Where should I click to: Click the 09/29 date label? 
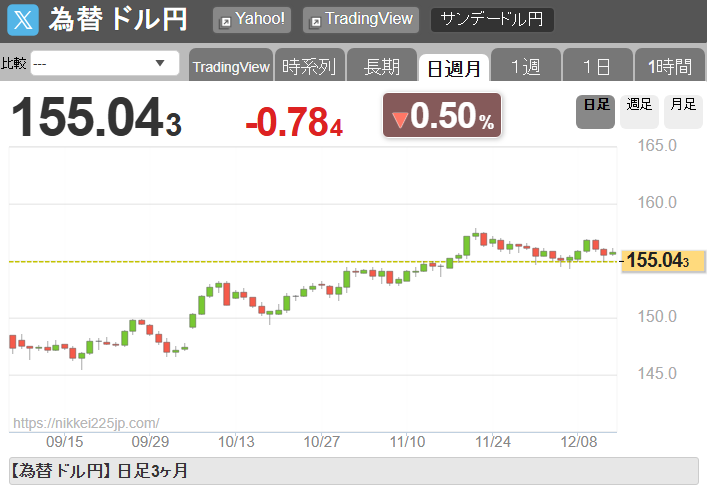(x=150, y=442)
